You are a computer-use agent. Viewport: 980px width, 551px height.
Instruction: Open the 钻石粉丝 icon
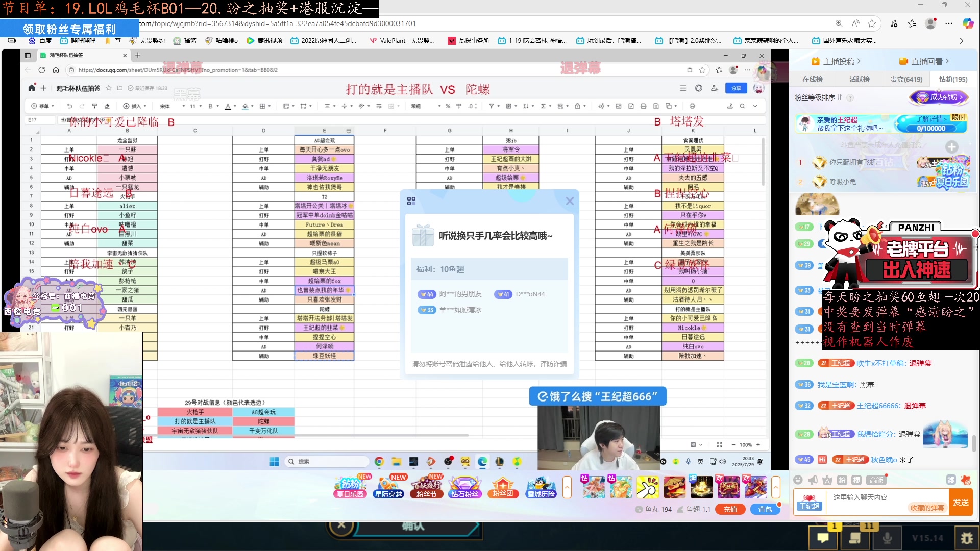pos(464,487)
